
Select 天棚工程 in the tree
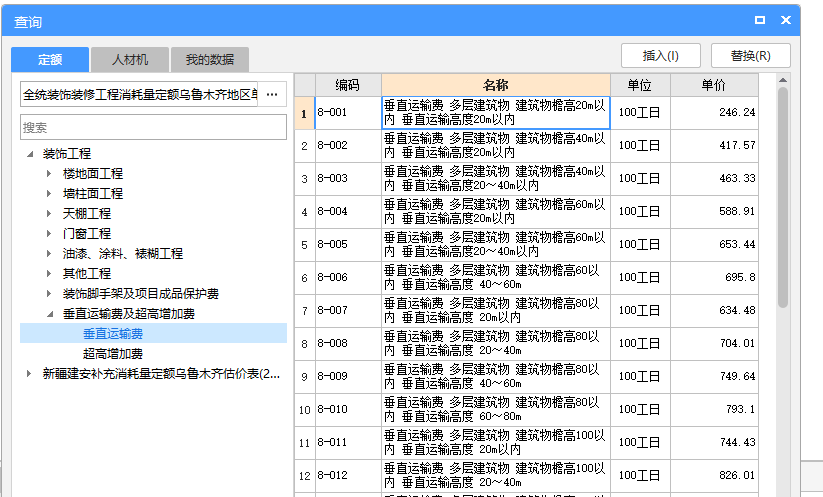(x=87, y=214)
